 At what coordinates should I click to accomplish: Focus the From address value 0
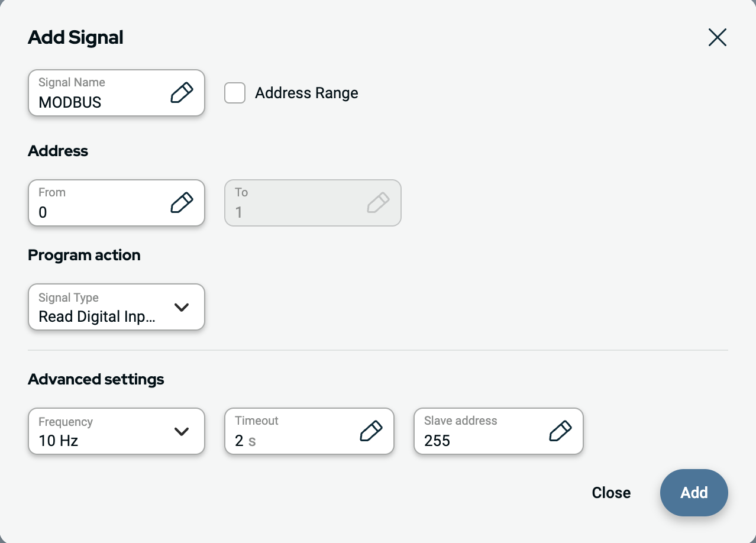tap(43, 212)
